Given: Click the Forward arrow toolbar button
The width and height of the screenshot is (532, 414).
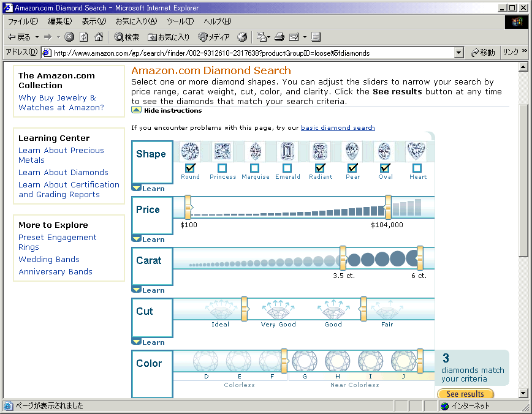Looking at the screenshot, I should pos(48,37).
